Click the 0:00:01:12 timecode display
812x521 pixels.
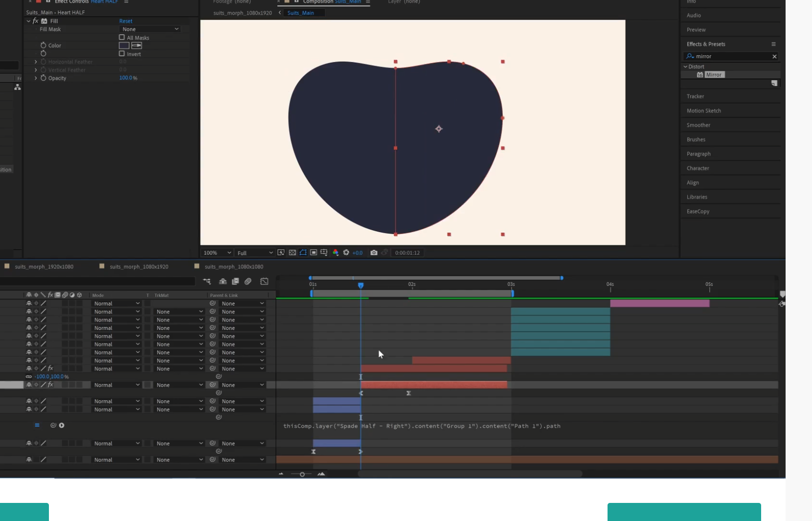[407, 253]
